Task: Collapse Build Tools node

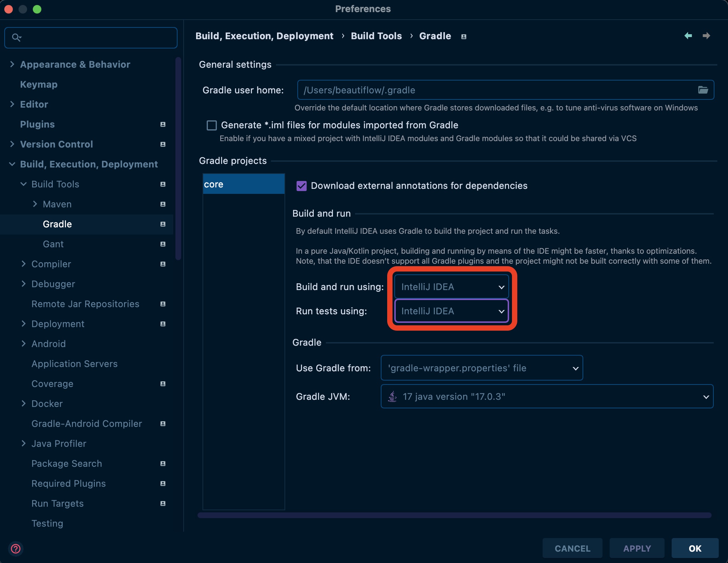Action: (x=24, y=184)
